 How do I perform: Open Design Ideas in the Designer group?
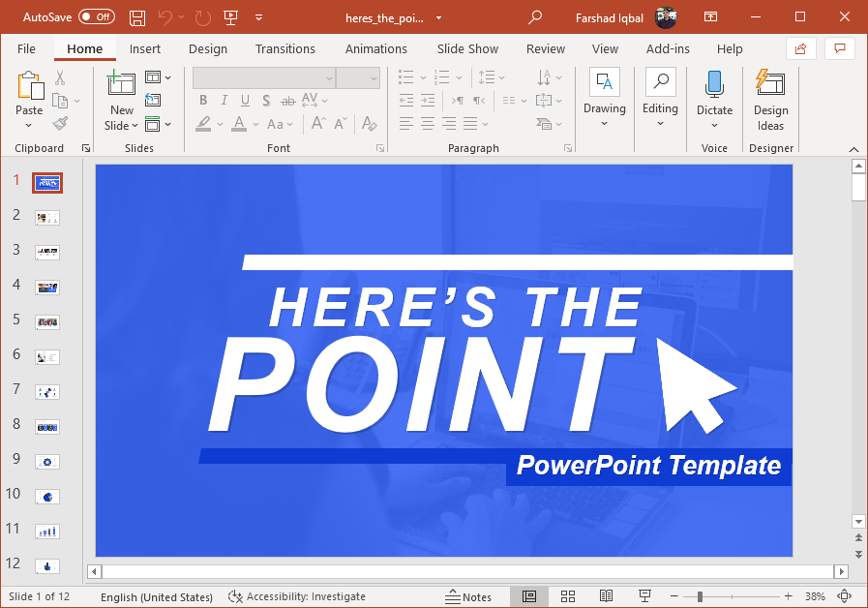(770, 100)
